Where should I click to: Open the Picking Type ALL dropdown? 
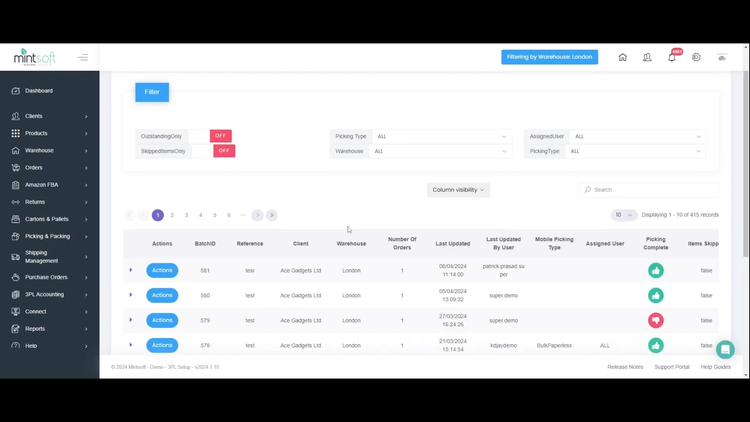[441, 136]
